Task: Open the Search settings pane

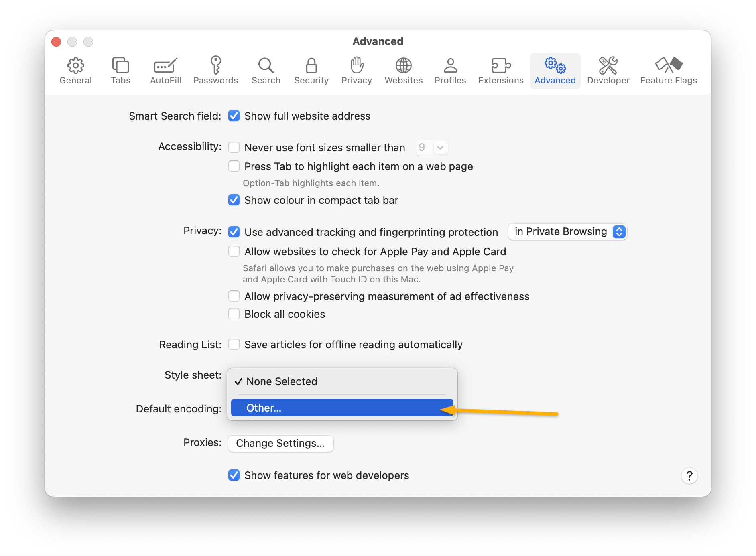Action: tap(266, 71)
